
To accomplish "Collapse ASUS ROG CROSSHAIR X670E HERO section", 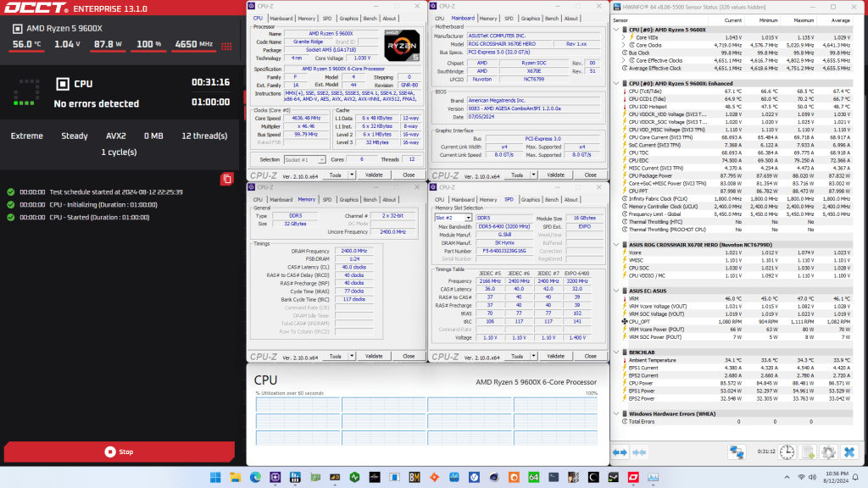I will click(617, 245).
